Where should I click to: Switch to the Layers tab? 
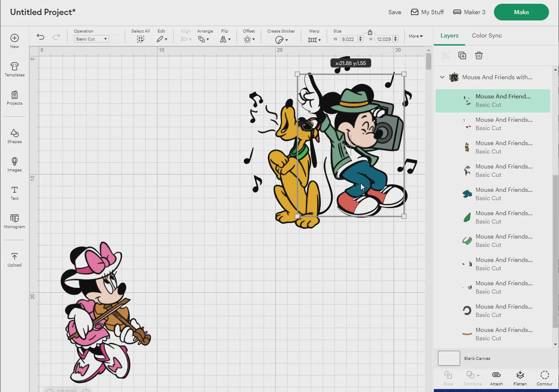449,35
